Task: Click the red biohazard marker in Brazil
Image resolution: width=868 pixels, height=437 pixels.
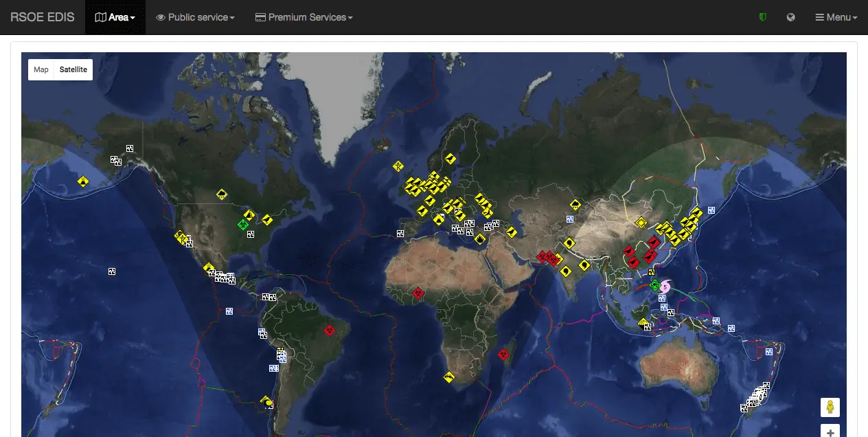Action: 330,330
